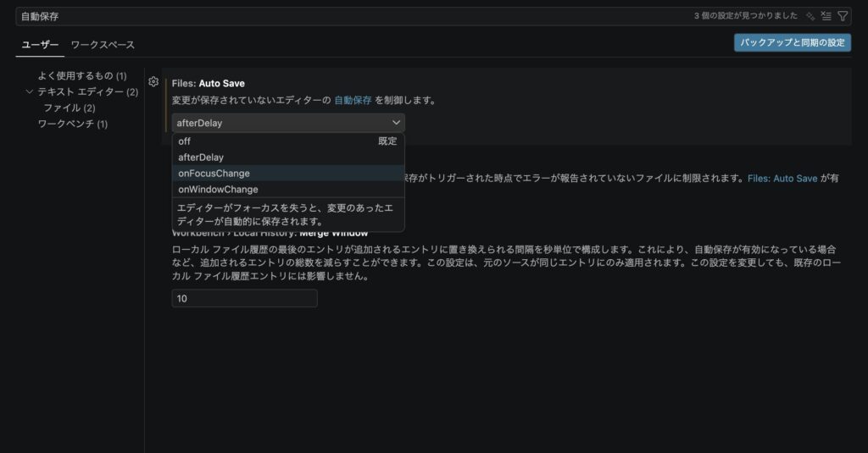The width and height of the screenshot is (868, 453).
Task: Follow the Files: Auto Save link
Action: click(782, 179)
